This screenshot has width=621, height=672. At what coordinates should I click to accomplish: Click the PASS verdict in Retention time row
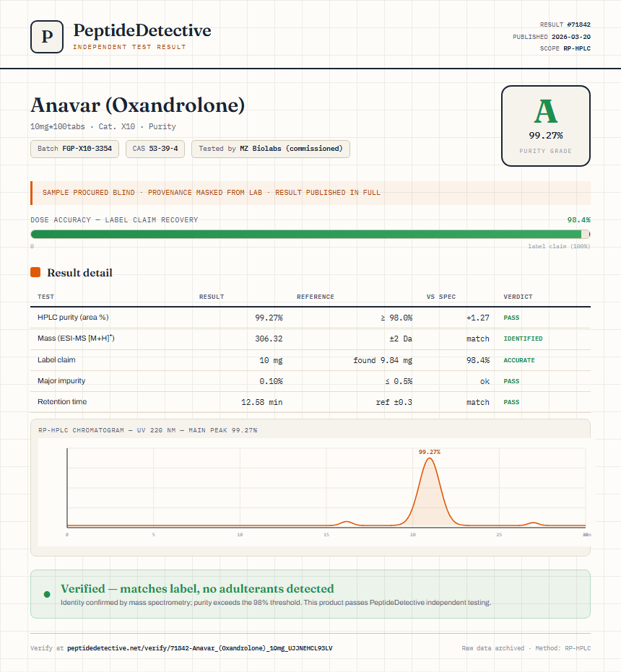coord(511,402)
